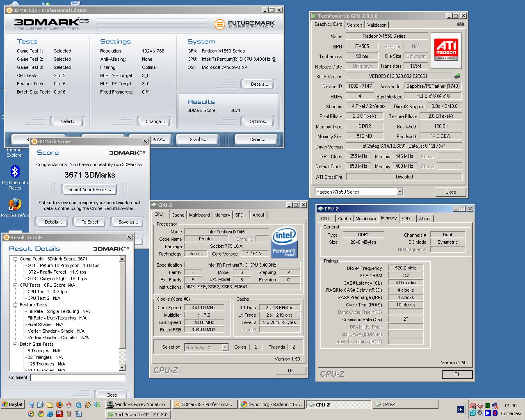The image size is (525, 420).
Task: Click the GPU-Z screenshot camera icon
Action: pyautogui.click(x=461, y=25)
